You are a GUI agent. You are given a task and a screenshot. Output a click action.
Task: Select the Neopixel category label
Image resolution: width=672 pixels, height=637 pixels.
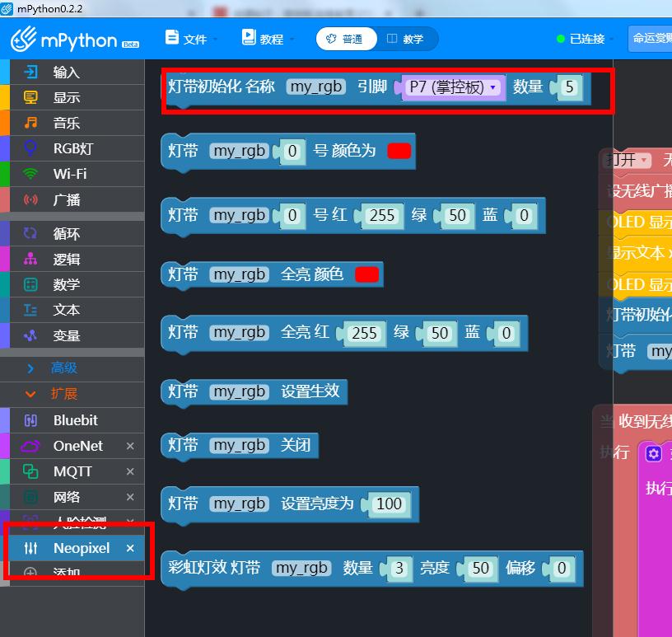(82, 548)
